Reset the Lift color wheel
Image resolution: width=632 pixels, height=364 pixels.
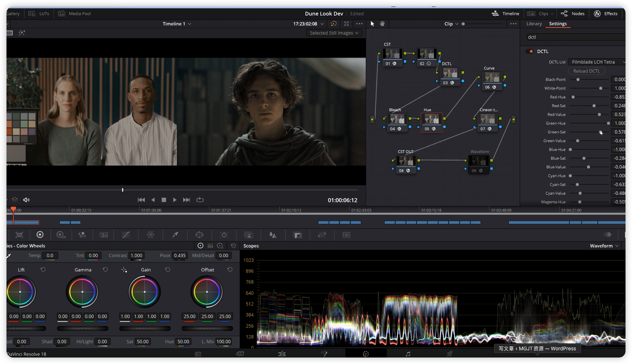click(43, 270)
